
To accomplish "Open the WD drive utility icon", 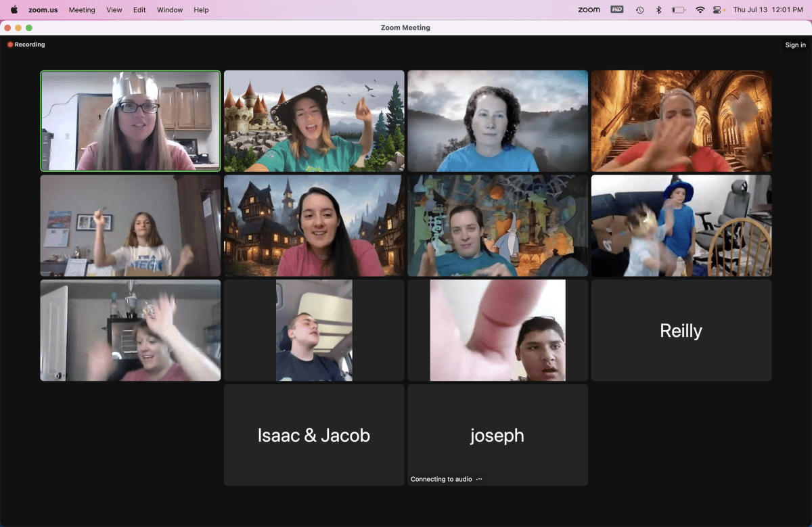I will (x=616, y=10).
